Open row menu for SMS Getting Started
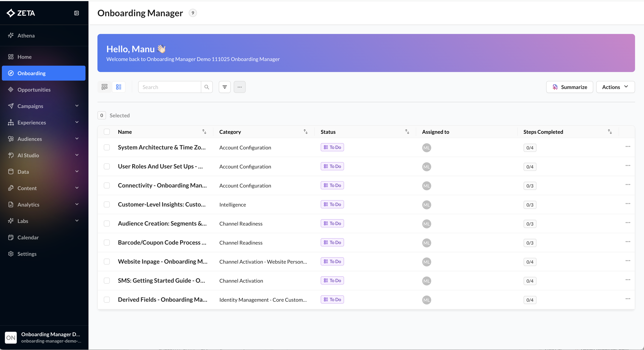This screenshot has width=644, height=350. pyautogui.click(x=628, y=280)
